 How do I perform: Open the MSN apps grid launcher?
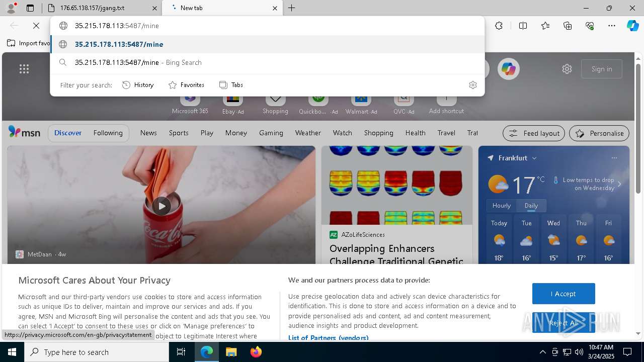(24, 69)
